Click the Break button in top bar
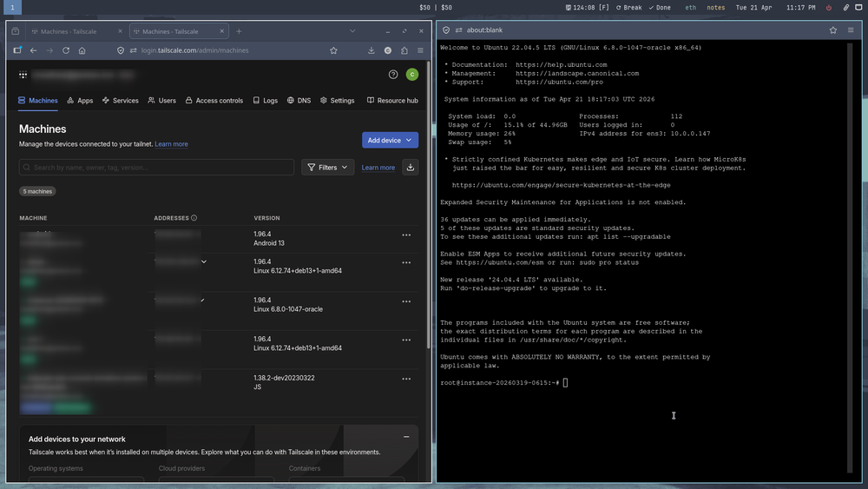Viewport: 868px width, 489px height. pos(628,8)
